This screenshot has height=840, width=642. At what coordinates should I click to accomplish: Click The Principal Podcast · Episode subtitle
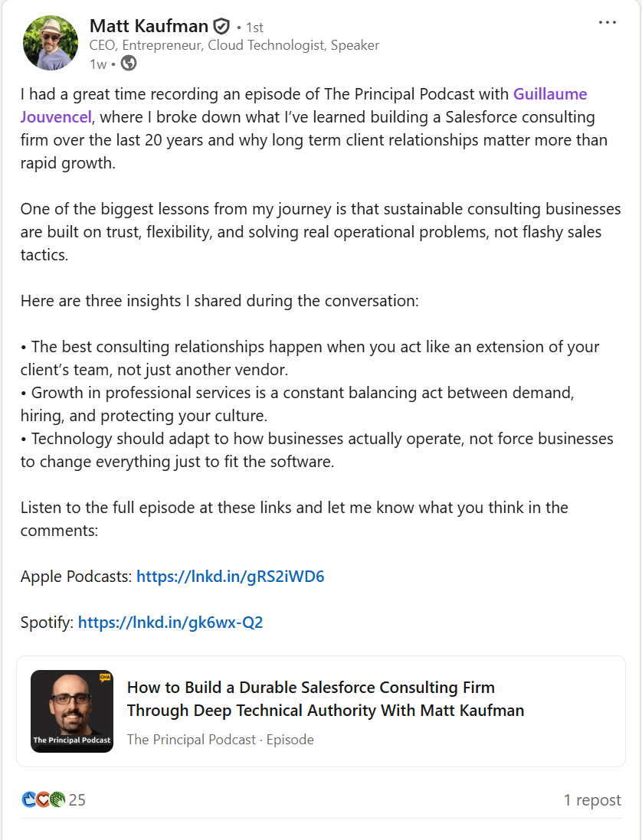(x=220, y=740)
